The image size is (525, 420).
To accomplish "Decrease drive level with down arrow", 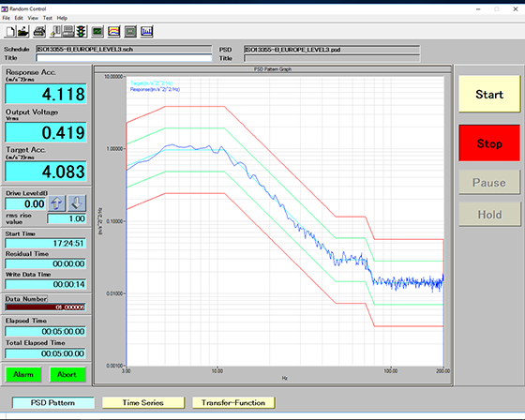I will click(x=77, y=203).
